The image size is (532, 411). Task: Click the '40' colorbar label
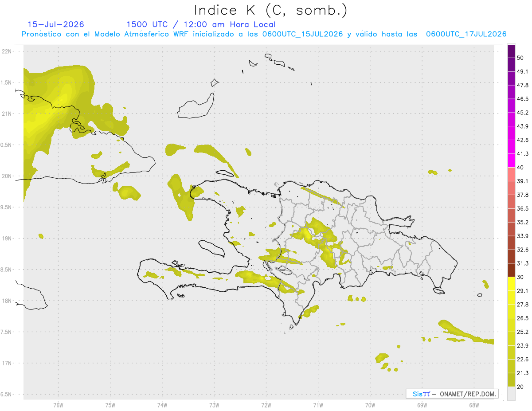520,168
